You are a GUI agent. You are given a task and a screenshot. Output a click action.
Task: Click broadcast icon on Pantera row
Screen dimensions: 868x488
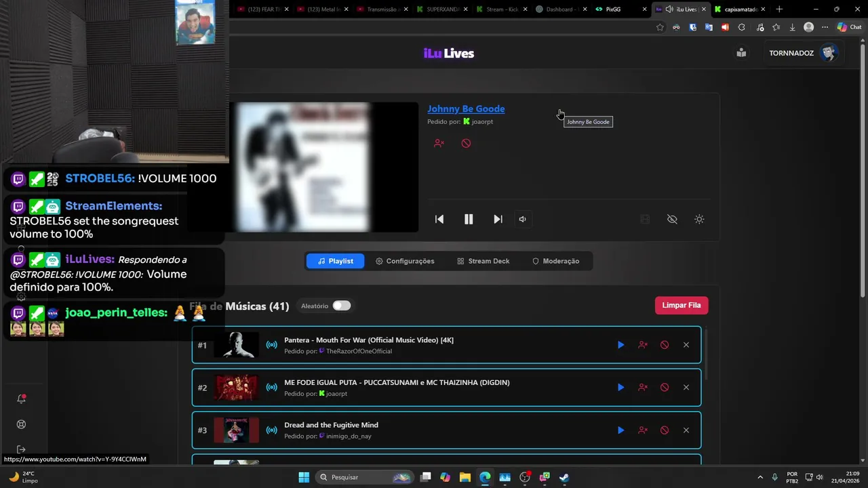[271, 345]
